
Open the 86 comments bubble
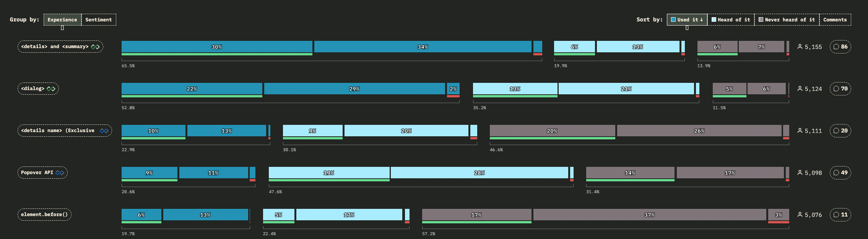(840, 47)
